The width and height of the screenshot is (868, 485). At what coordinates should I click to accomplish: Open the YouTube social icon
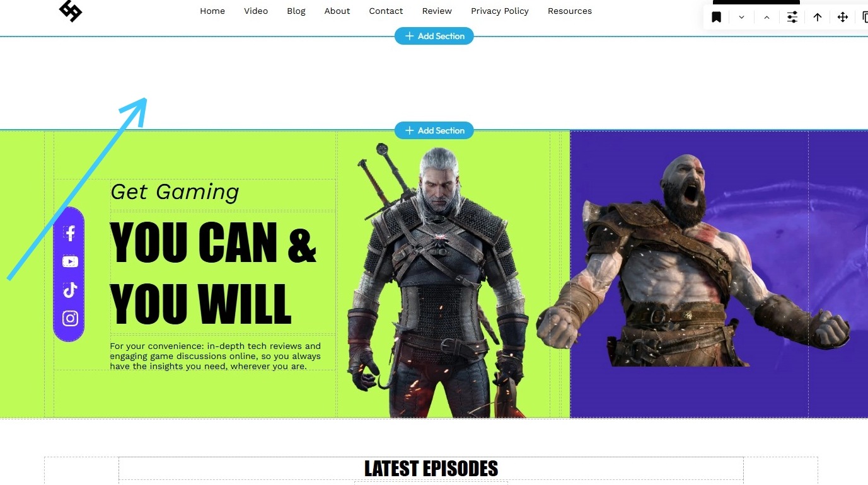click(x=70, y=261)
